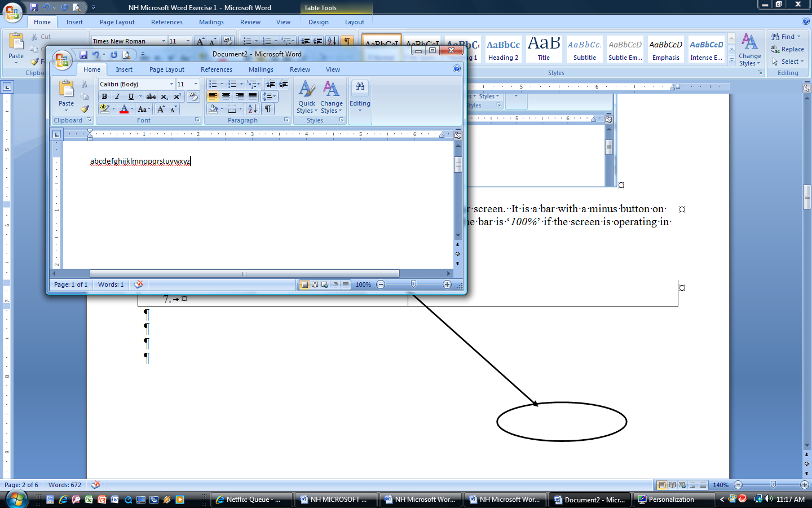Open View tab in Document2 window
The width and height of the screenshot is (812, 508).
click(333, 69)
